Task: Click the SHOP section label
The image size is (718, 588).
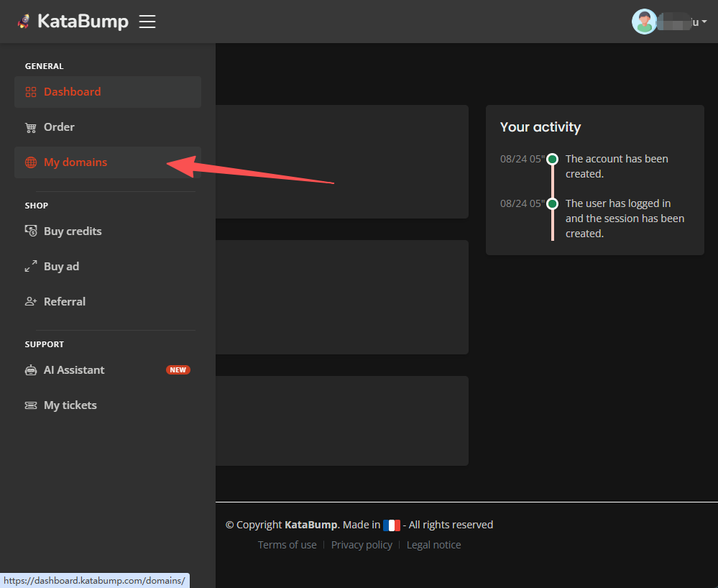Action: 37,206
